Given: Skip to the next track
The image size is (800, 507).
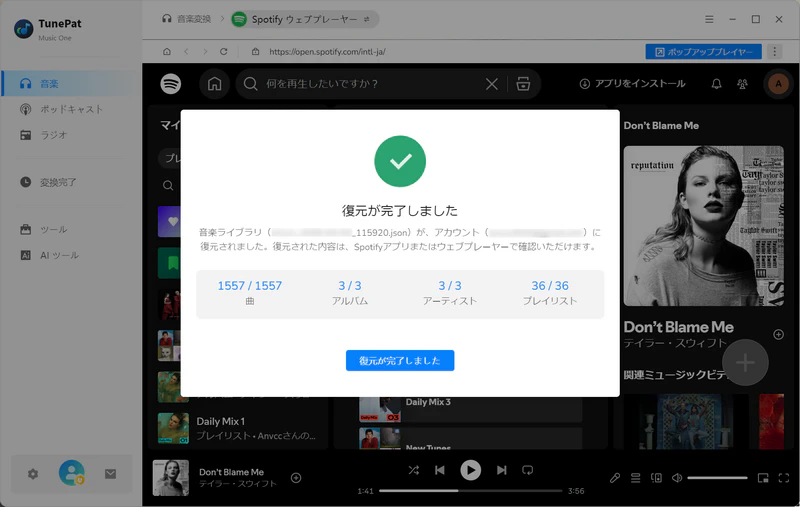Looking at the screenshot, I should tap(502, 470).
